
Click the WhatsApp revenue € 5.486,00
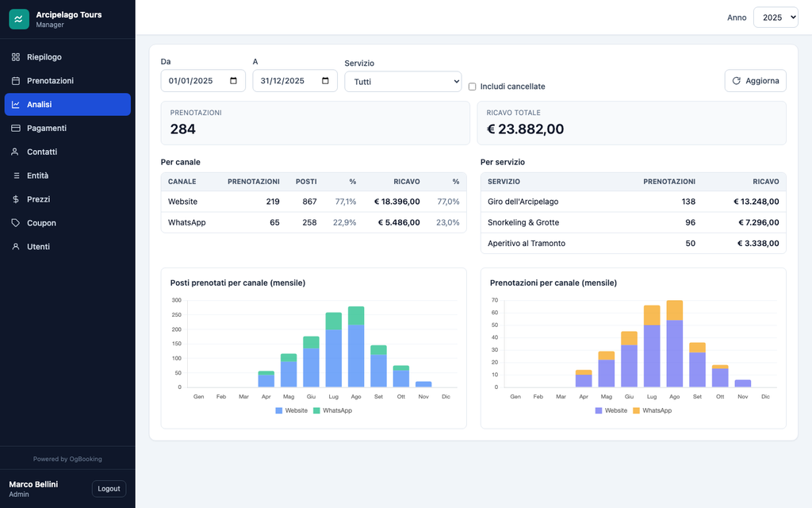pyautogui.click(x=399, y=222)
